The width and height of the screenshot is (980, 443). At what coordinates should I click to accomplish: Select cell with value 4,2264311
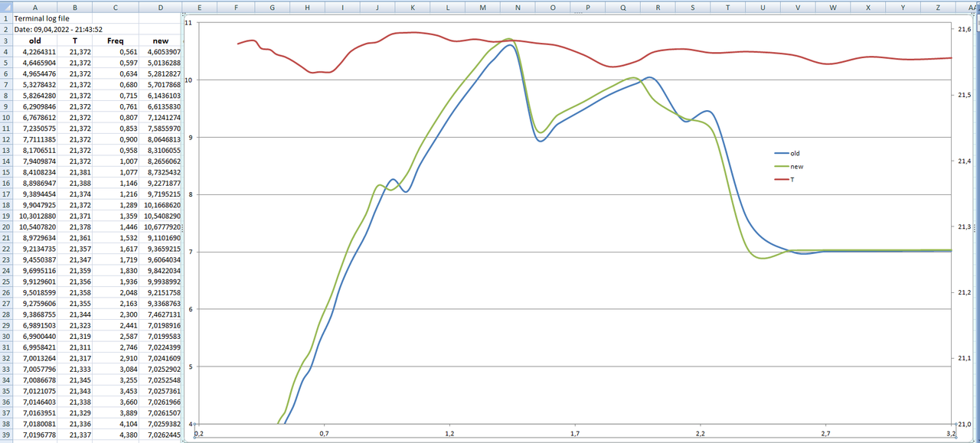(34, 51)
